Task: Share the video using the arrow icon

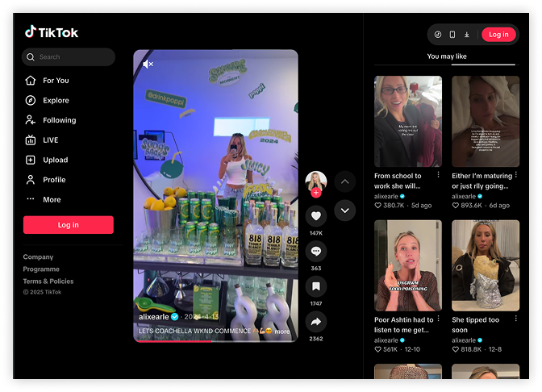Action: pyautogui.click(x=316, y=322)
